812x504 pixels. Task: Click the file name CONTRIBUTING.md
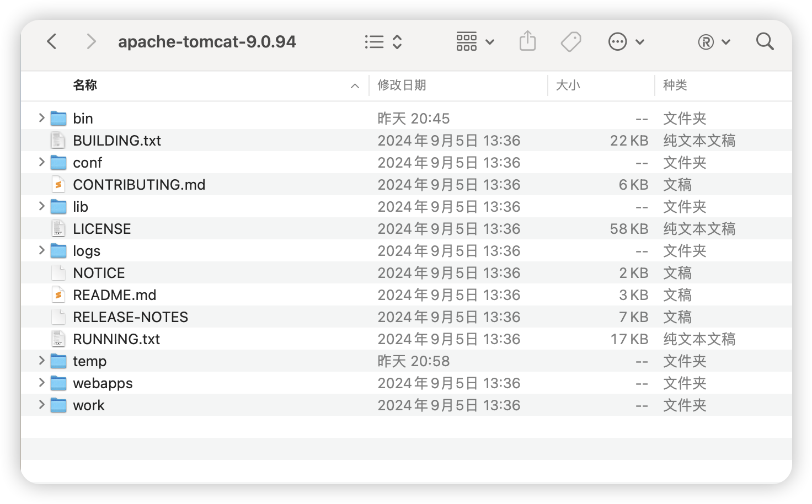[139, 185]
